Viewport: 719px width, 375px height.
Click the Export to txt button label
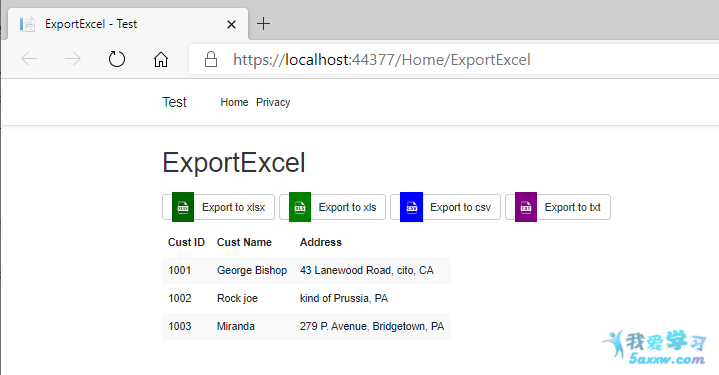(x=573, y=207)
